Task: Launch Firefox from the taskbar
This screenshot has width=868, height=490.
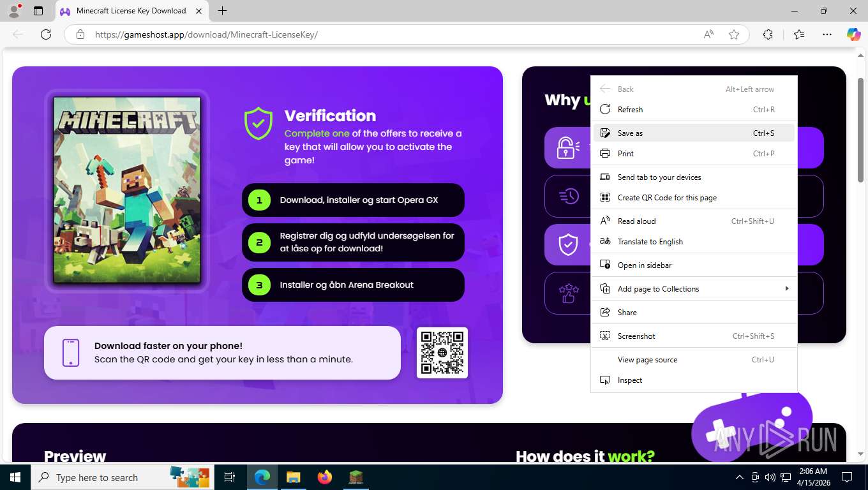Action: click(325, 477)
